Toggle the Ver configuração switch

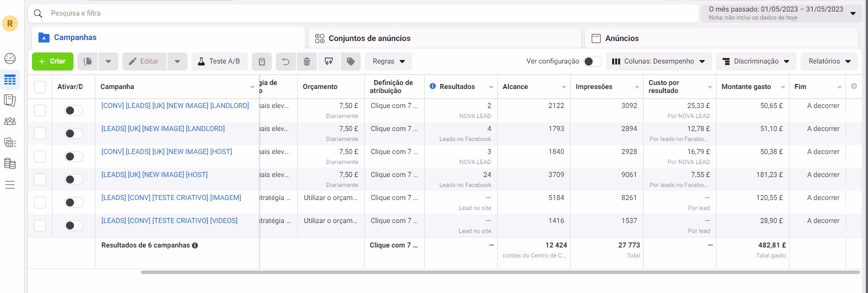tap(592, 61)
